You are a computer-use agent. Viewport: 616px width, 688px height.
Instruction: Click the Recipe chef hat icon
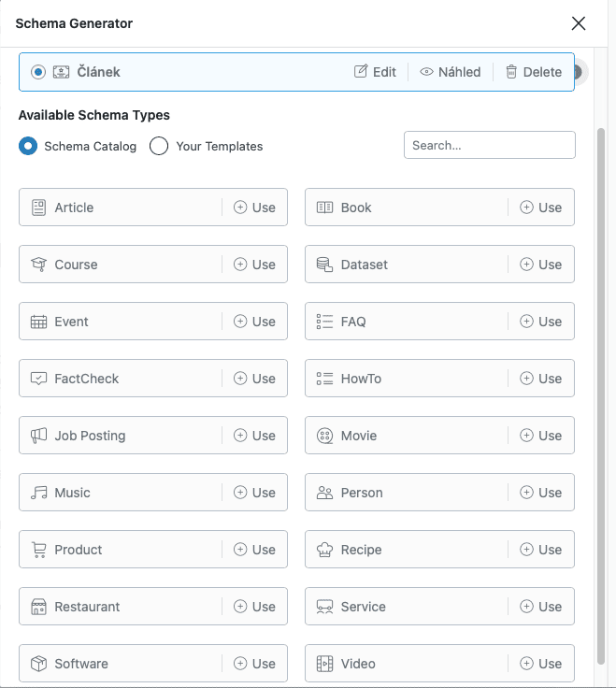pos(324,550)
